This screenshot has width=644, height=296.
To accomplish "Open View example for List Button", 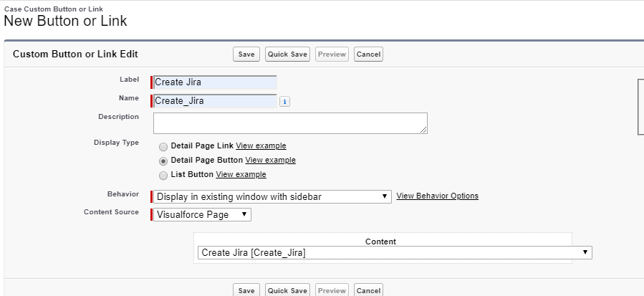I will tap(241, 174).
